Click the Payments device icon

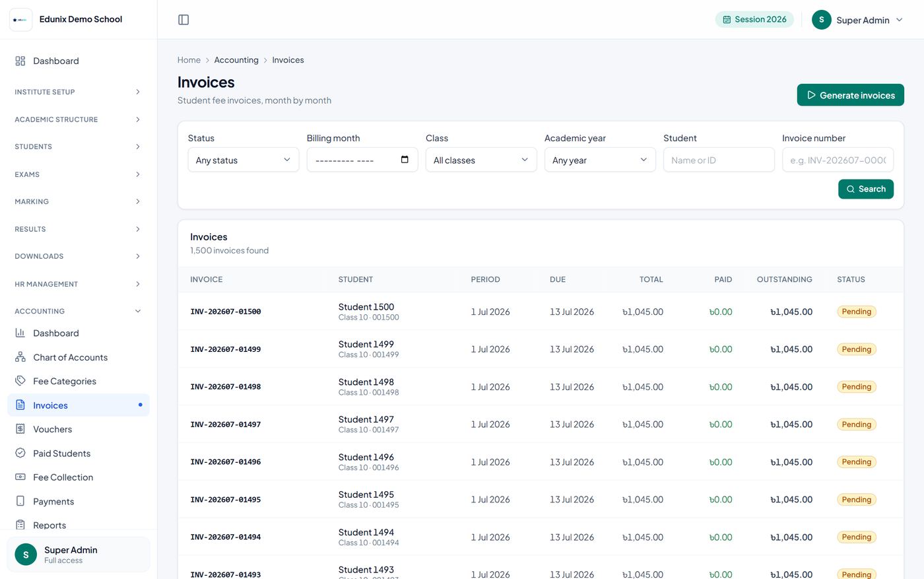[x=20, y=501]
